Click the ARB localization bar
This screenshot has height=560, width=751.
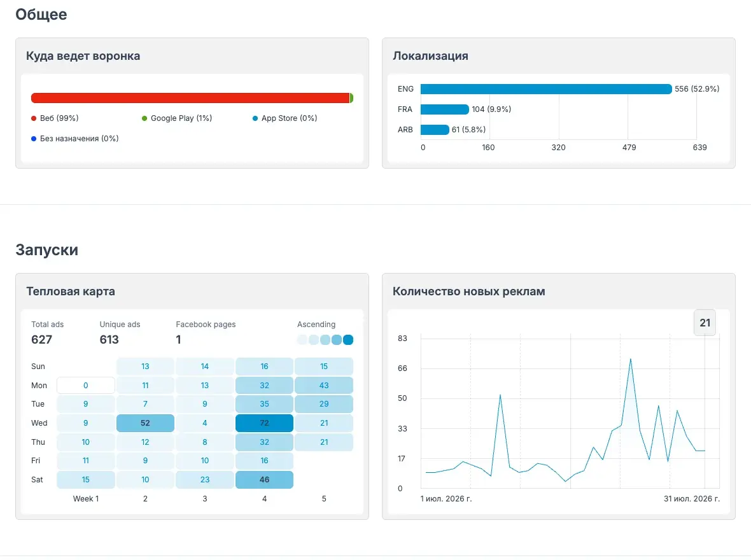(435, 130)
